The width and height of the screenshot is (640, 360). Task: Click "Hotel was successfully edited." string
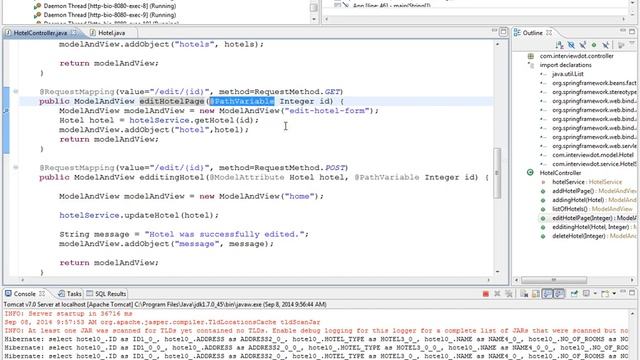[x=224, y=234]
